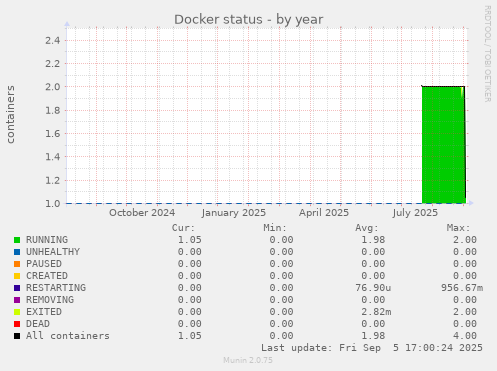Screen dimensions: 497x371
Task: Click RESTARTING max value 956.67m
Action: click(462, 288)
